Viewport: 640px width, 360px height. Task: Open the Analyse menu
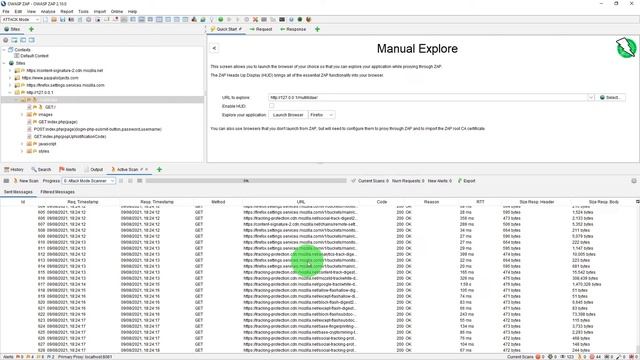click(48, 11)
